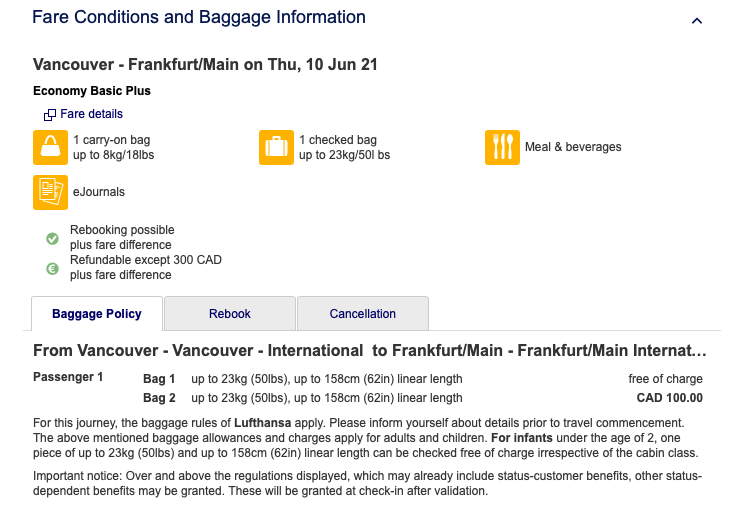The height and width of the screenshot is (505, 739).
Task: Click the Vancouver - Frankfurt/Main flight heading
Action: (x=205, y=65)
